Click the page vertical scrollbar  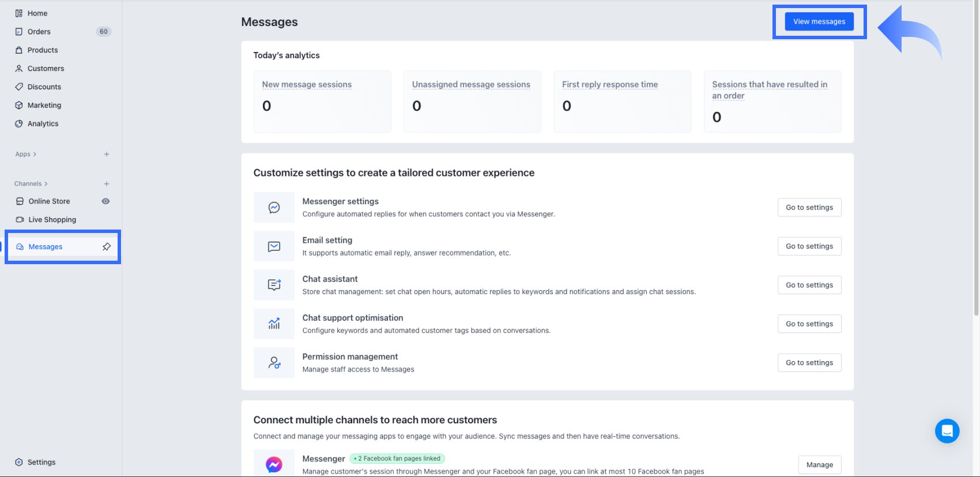976,173
